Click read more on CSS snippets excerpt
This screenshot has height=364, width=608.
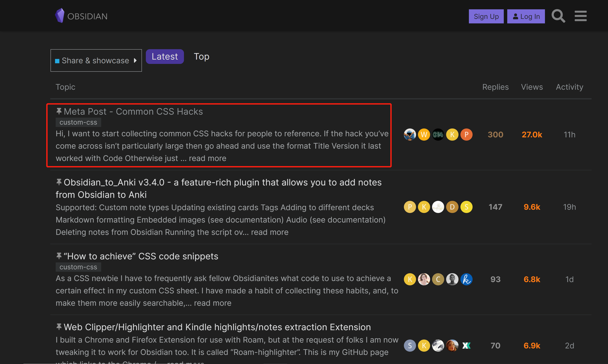213,303
